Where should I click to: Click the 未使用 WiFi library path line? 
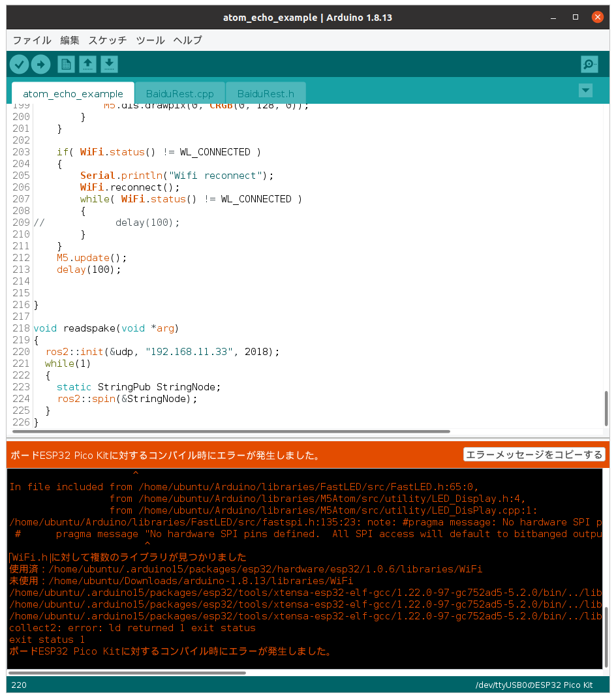[181, 580]
